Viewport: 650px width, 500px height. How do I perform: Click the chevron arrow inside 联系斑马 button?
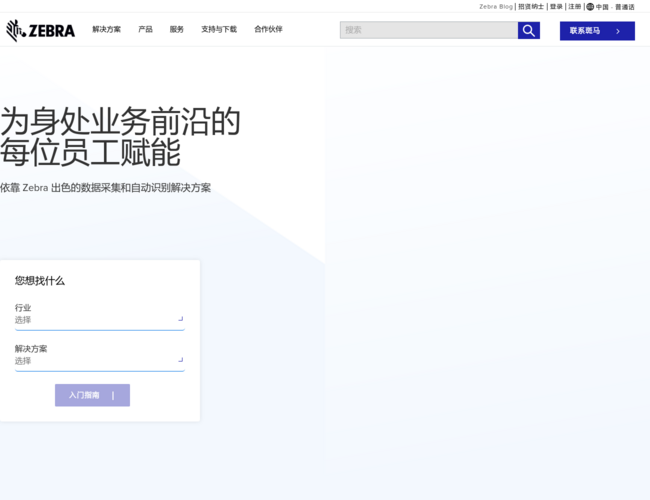coord(618,31)
